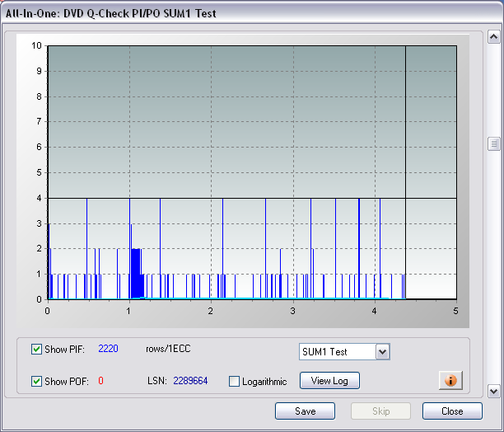504x432 pixels.
Task: Open the View Log button
Action: tap(329, 381)
